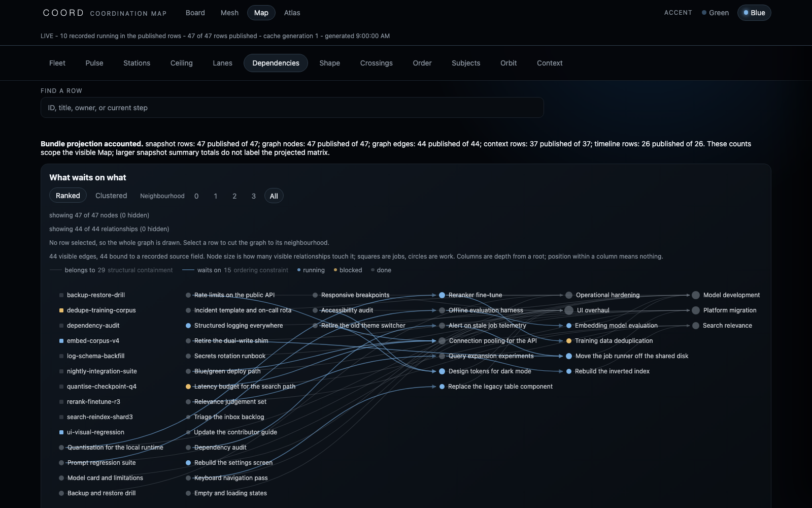Click the Replace the legacy table component node

pos(442,387)
